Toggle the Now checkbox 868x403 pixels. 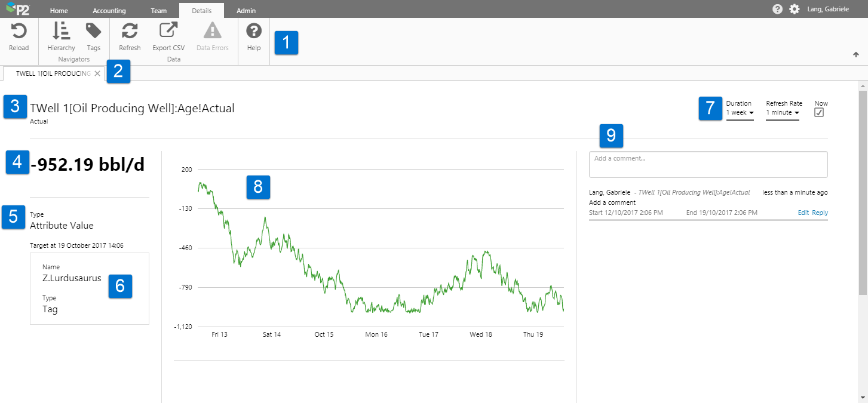click(x=819, y=112)
